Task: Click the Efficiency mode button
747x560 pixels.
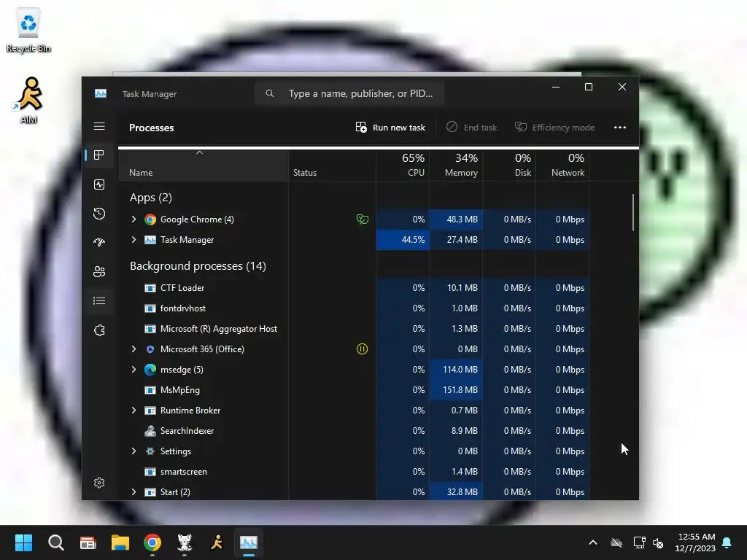Action: (554, 127)
